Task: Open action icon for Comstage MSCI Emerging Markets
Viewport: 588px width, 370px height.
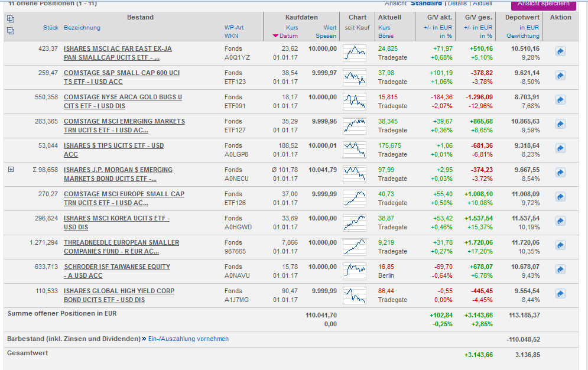Action: click(x=560, y=125)
